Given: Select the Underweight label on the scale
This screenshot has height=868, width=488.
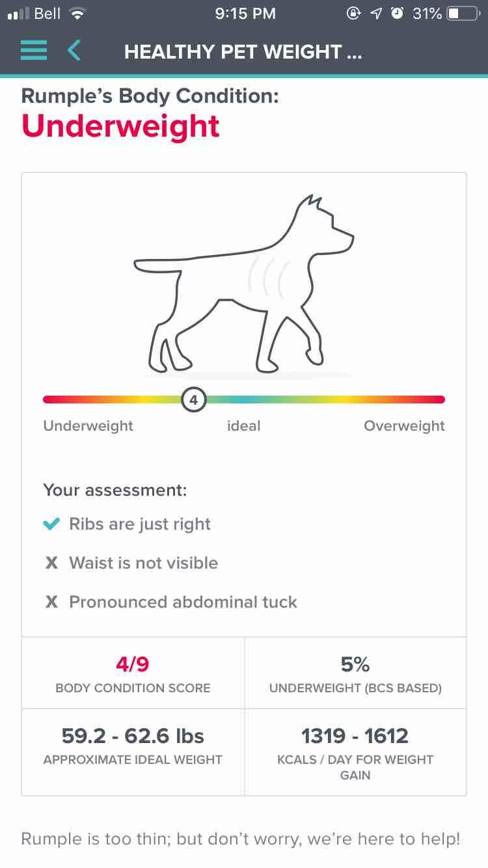Looking at the screenshot, I should click(88, 426).
